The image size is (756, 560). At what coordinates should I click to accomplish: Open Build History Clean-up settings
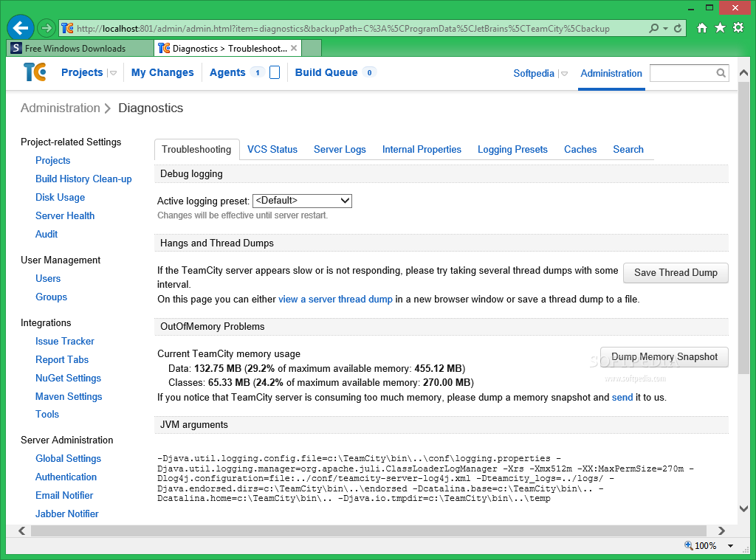[83, 179]
